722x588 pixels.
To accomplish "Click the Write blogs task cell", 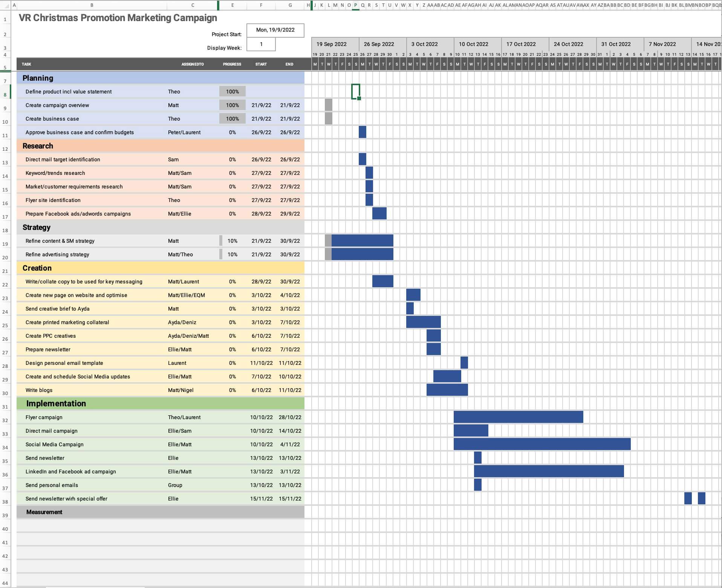I will point(39,390).
